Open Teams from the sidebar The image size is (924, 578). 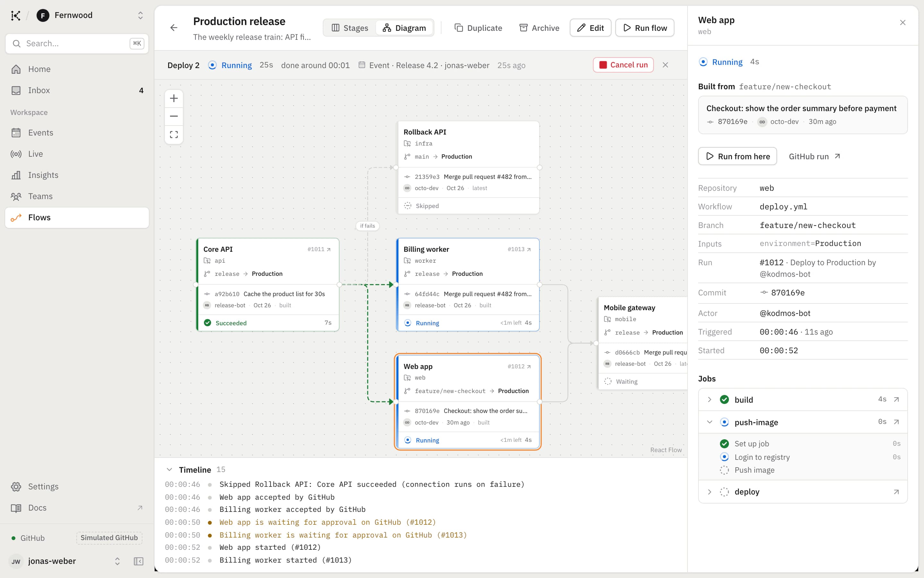coord(77,196)
